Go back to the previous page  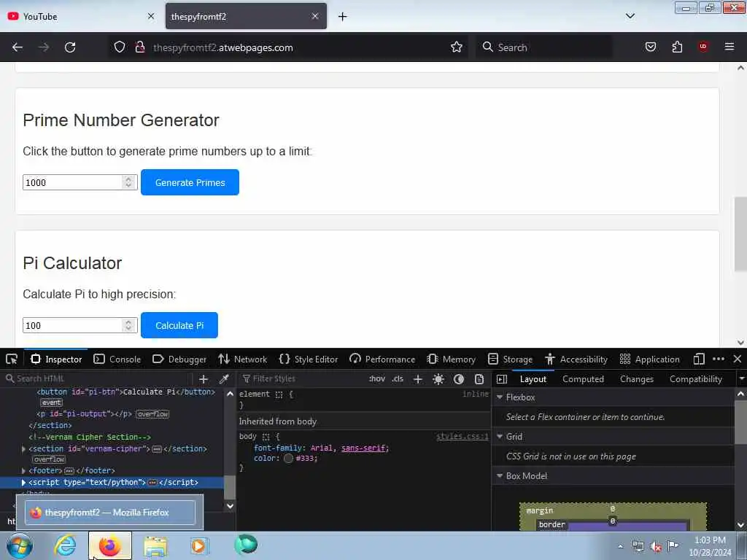[18, 47]
